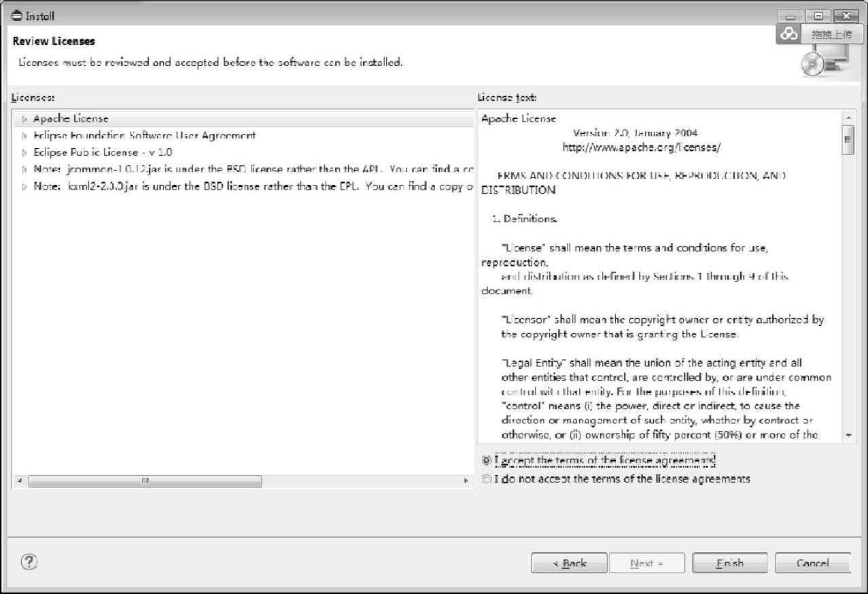
Task: Expand the jcommon-1.0.12.jar note node
Action: click(x=25, y=169)
